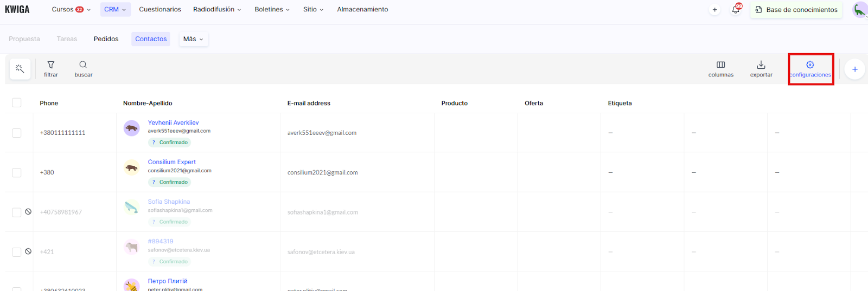
Task: Click the magic wand icon in toolbar
Action: pyautogui.click(x=20, y=69)
